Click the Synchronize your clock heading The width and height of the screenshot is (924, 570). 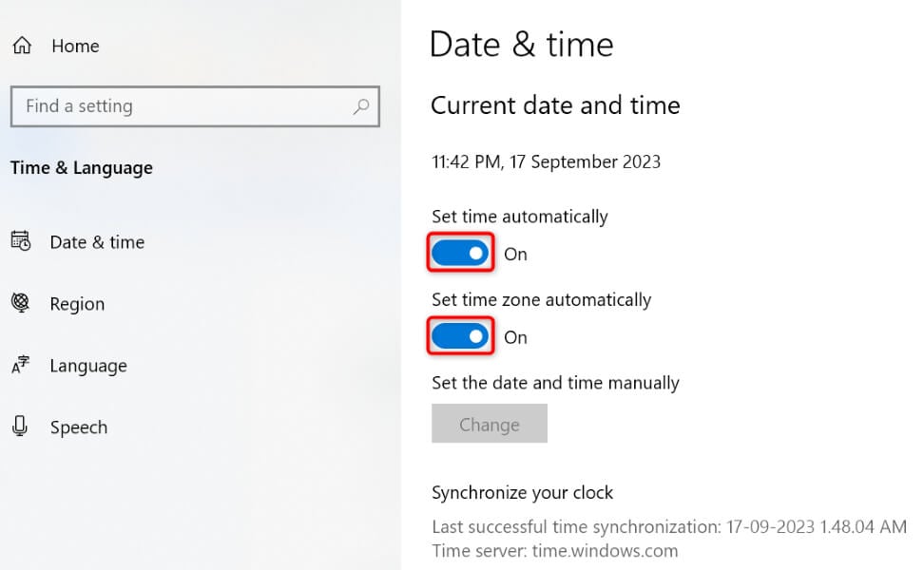coord(522,492)
